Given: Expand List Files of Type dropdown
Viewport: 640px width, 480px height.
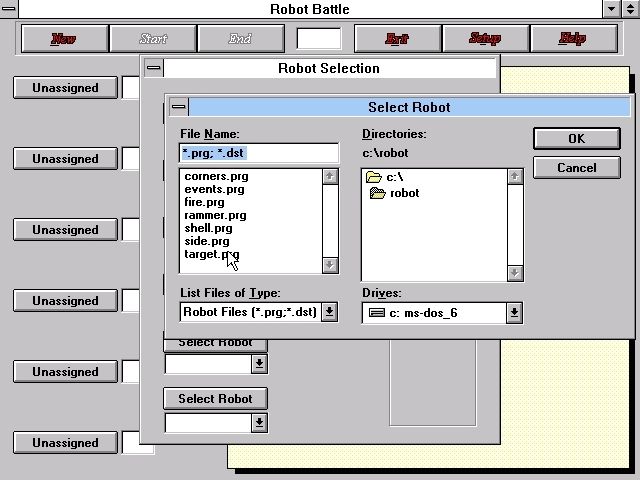Looking at the screenshot, I should pyautogui.click(x=330, y=313).
